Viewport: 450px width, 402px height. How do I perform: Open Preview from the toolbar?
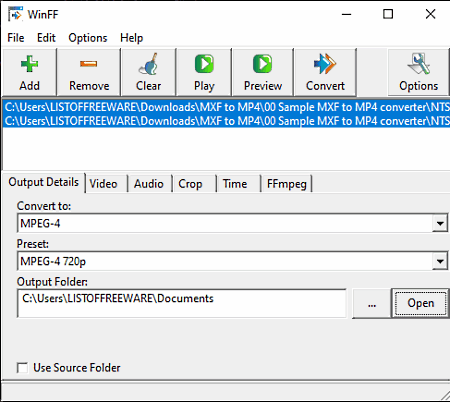263,72
